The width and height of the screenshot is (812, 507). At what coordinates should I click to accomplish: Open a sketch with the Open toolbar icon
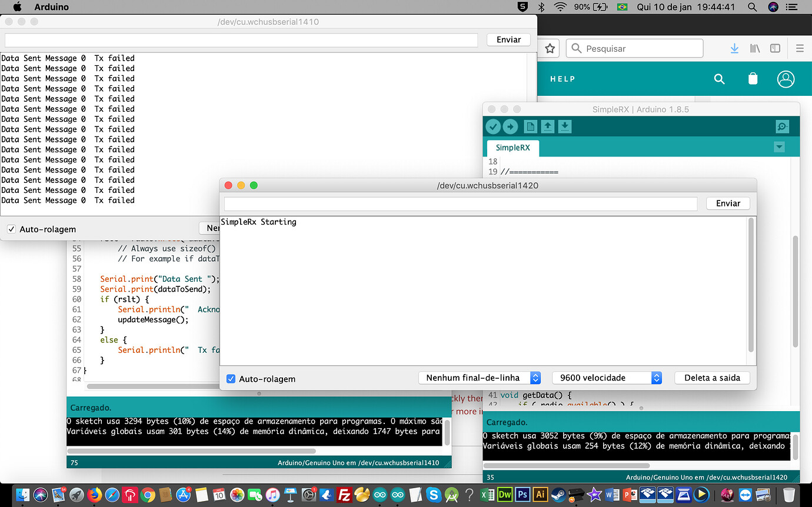click(547, 126)
